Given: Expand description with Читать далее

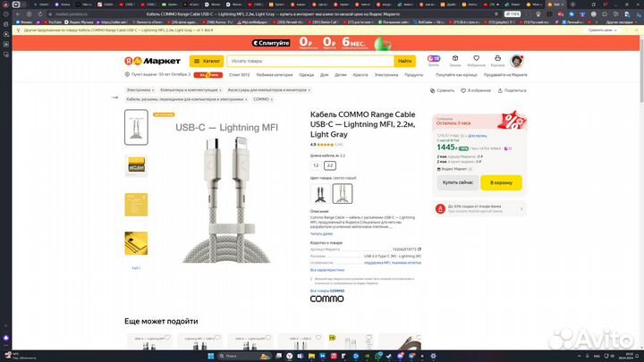Looking at the screenshot, I should (x=321, y=233).
